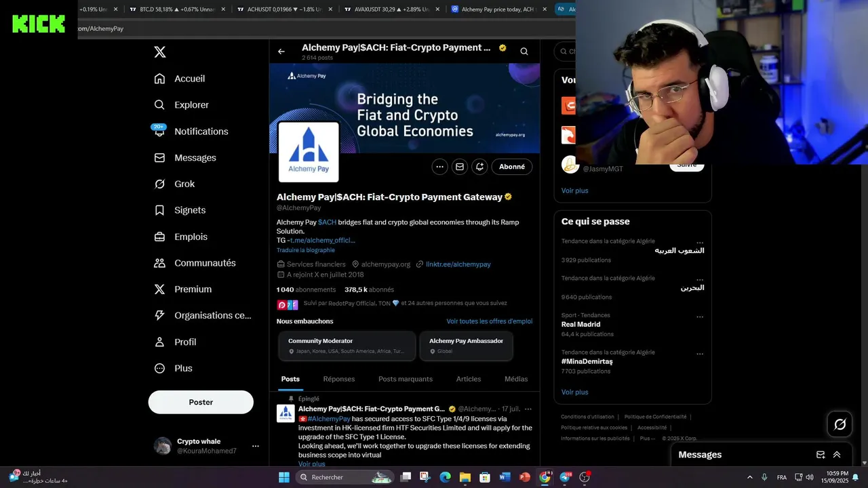Open Premium in the sidebar
Viewport: 868px width, 488px height.
pos(183,289)
